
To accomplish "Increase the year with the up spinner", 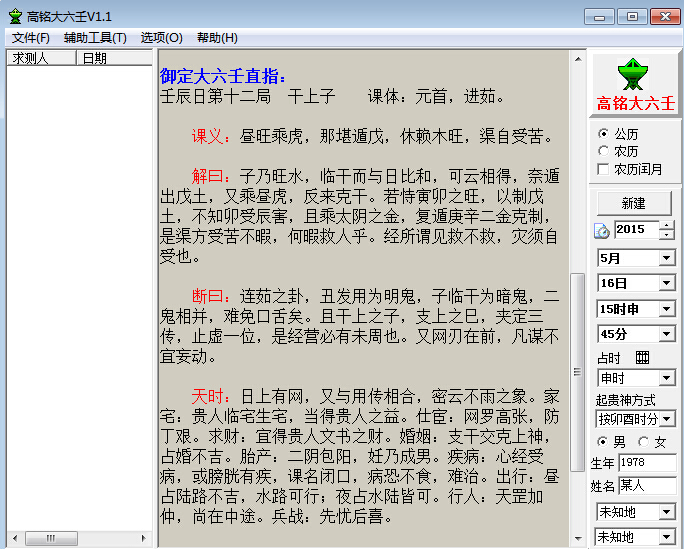I will point(666,225).
